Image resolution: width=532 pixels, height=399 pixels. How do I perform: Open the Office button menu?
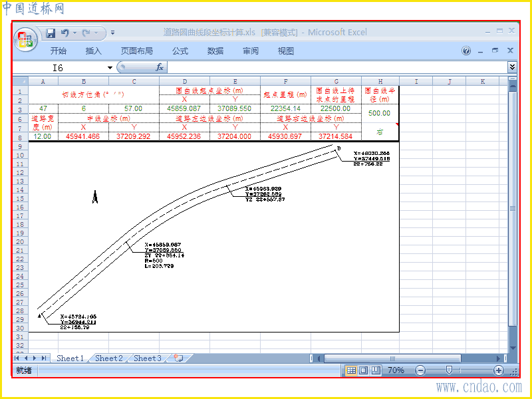25,39
